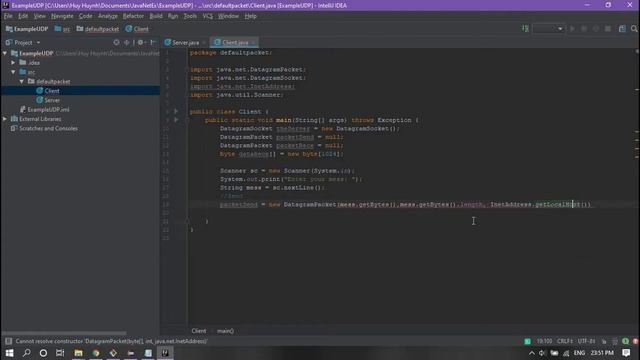Switch to the Server.java editor tab
Screen dimensions: 640x360
coord(185,42)
